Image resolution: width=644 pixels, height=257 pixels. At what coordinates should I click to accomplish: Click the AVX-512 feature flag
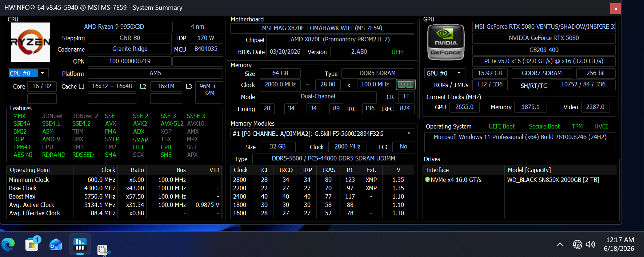tap(172, 124)
